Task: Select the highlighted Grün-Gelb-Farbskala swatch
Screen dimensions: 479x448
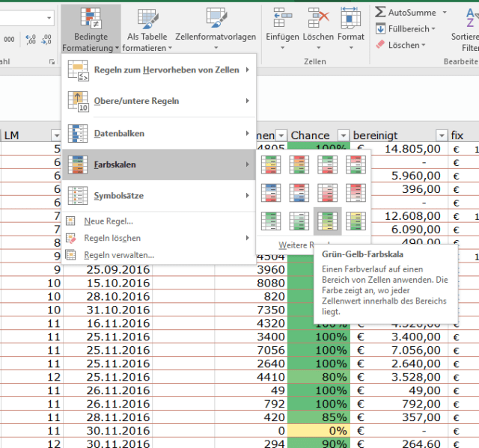Action: click(x=327, y=221)
